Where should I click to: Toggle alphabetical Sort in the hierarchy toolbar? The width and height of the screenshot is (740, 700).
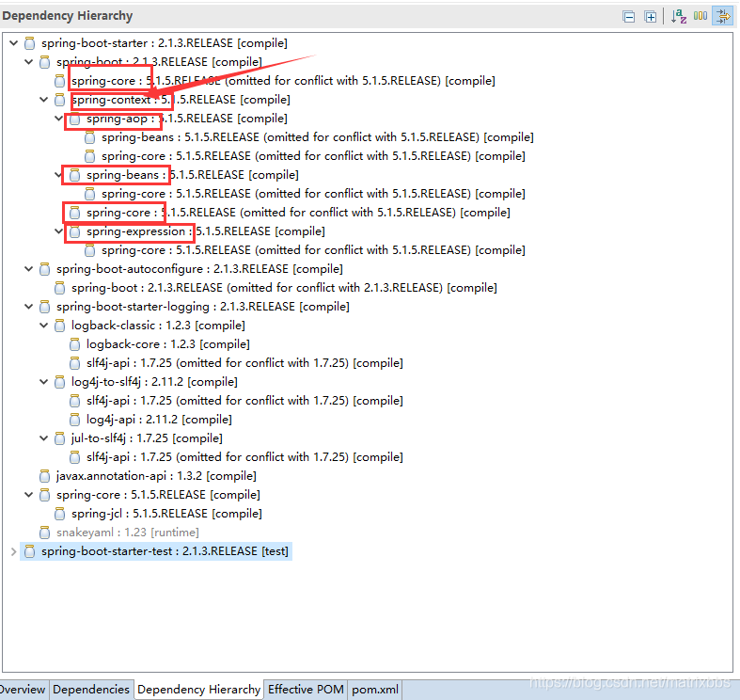tap(679, 17)
